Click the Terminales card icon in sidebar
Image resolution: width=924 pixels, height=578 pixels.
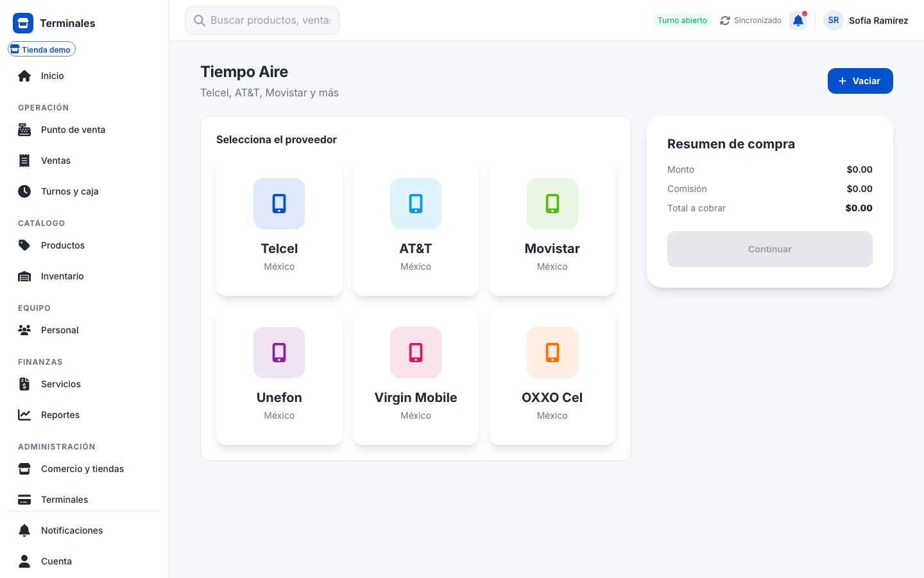pos(24,500)
